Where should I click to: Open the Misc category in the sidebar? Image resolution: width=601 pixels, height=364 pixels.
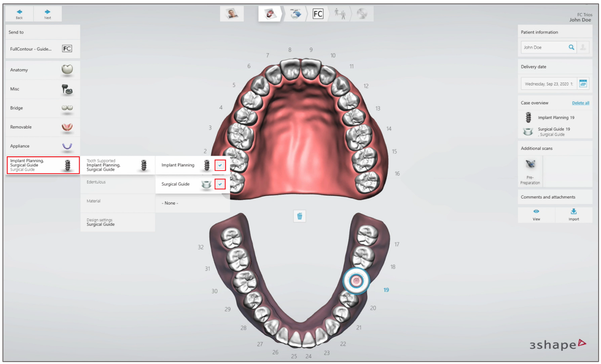[42, 89]
